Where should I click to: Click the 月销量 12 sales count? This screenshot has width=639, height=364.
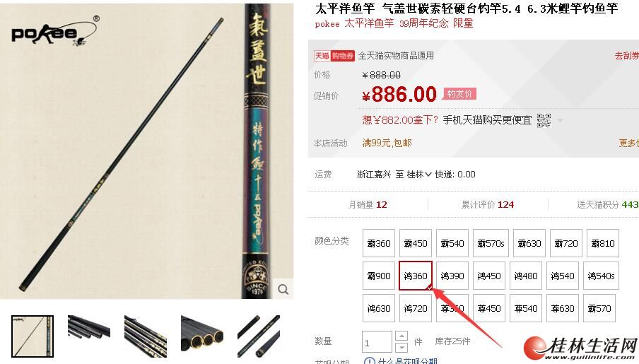[x=368, y=205]
